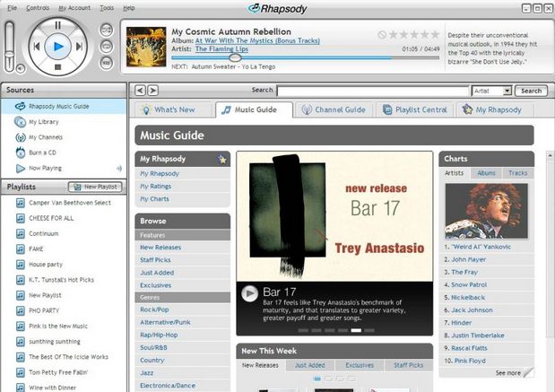Open the Tools menu
The width and height of the screenshot is (555, 392).
click(x=107, y=8)
